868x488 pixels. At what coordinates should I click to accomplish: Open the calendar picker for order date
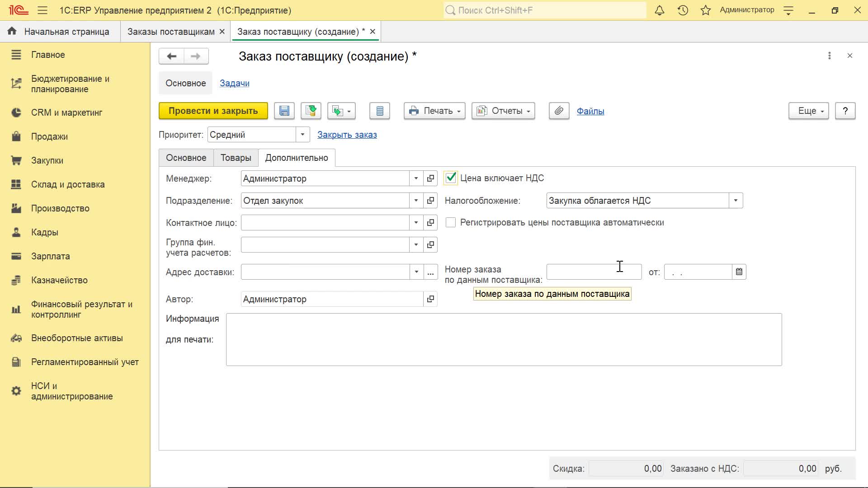coord(739,272)
